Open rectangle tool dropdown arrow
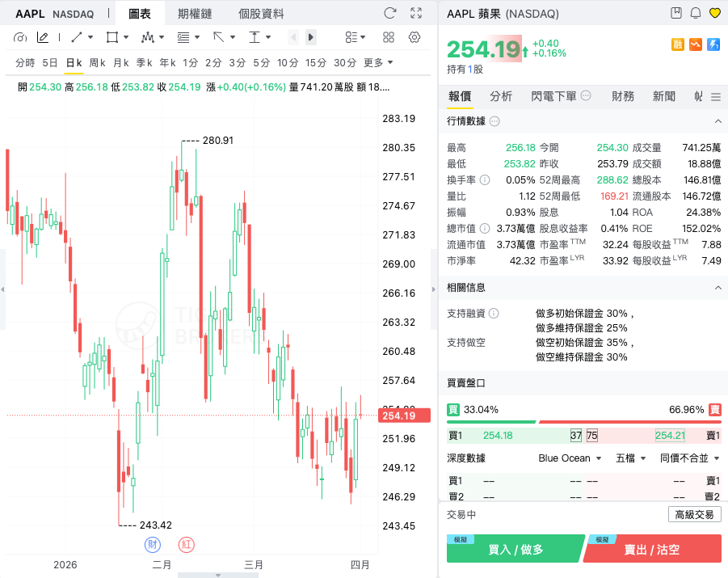Screen dimensions: 728x578 click(x=126, y=37)
